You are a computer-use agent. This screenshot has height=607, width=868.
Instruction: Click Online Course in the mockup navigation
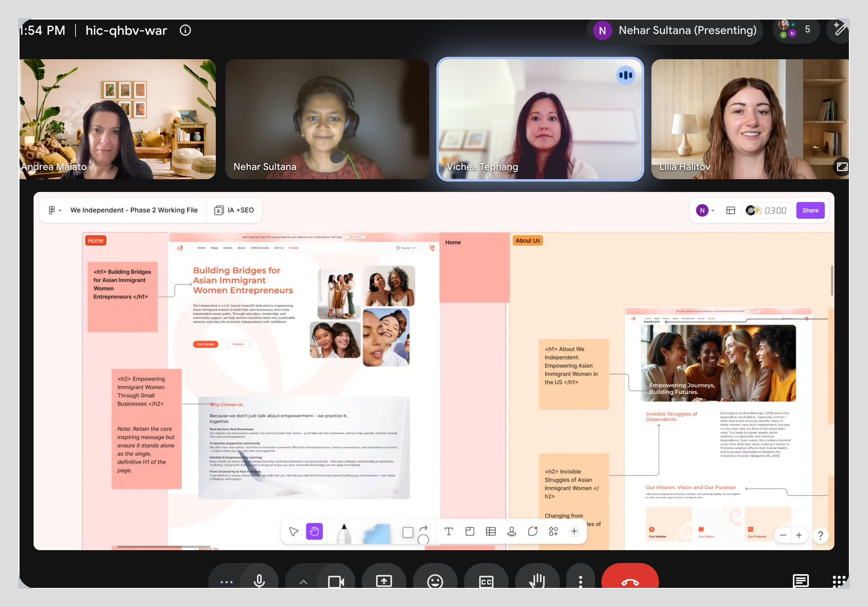click(x=260, y=248)
